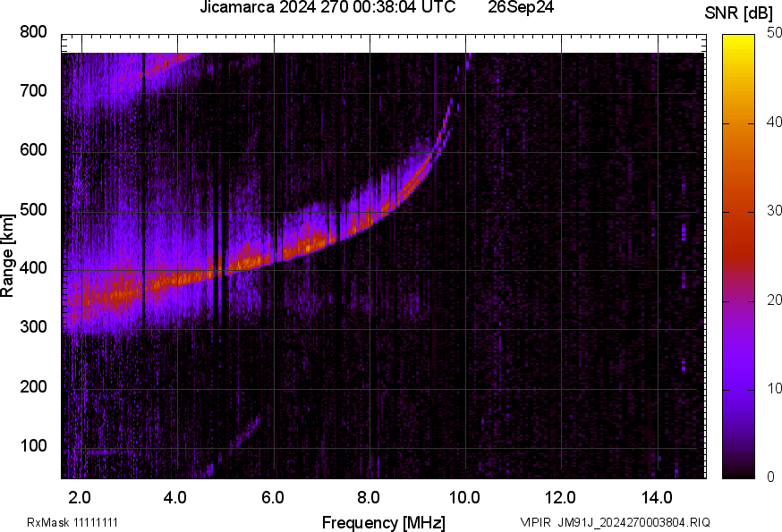Viewport: 782px width, 532px height.
Task: Click frequency tick label '2.0'
Action: [x=81, y=498]
